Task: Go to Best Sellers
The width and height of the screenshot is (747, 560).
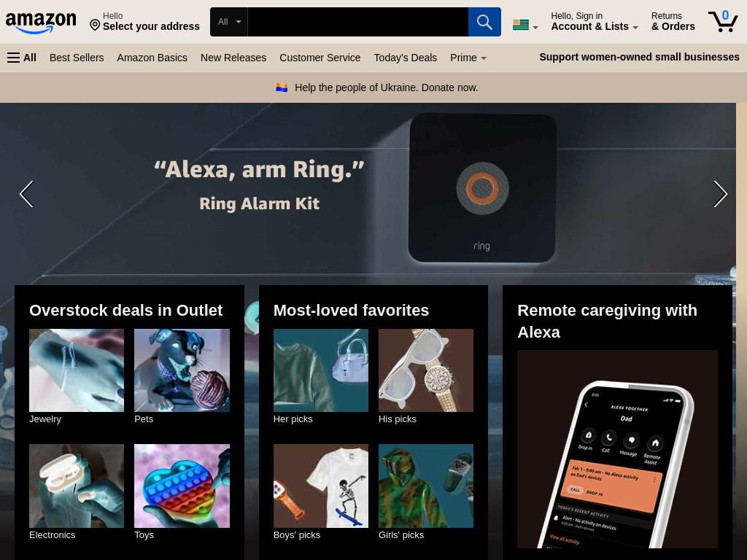Action: tap(77, 58)
